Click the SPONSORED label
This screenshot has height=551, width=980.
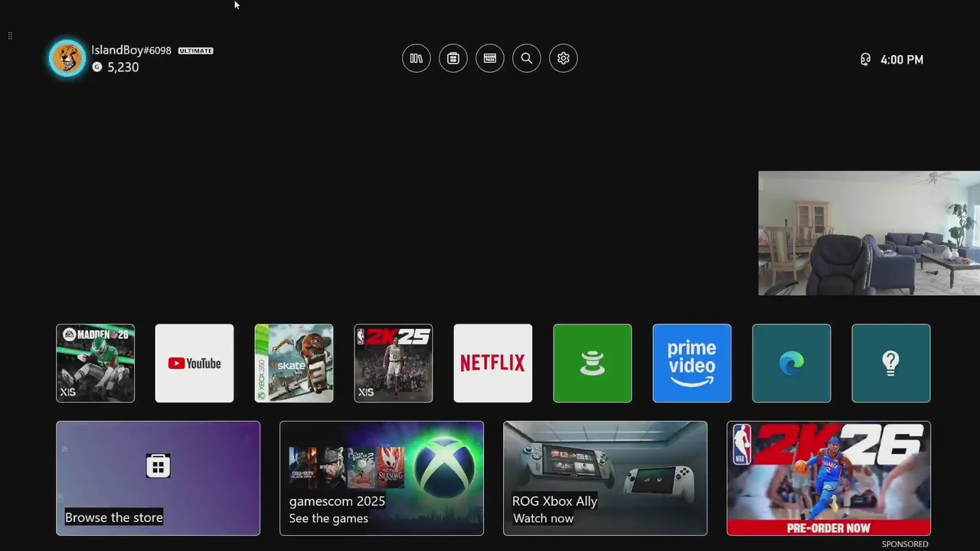(x=905, y=544)
